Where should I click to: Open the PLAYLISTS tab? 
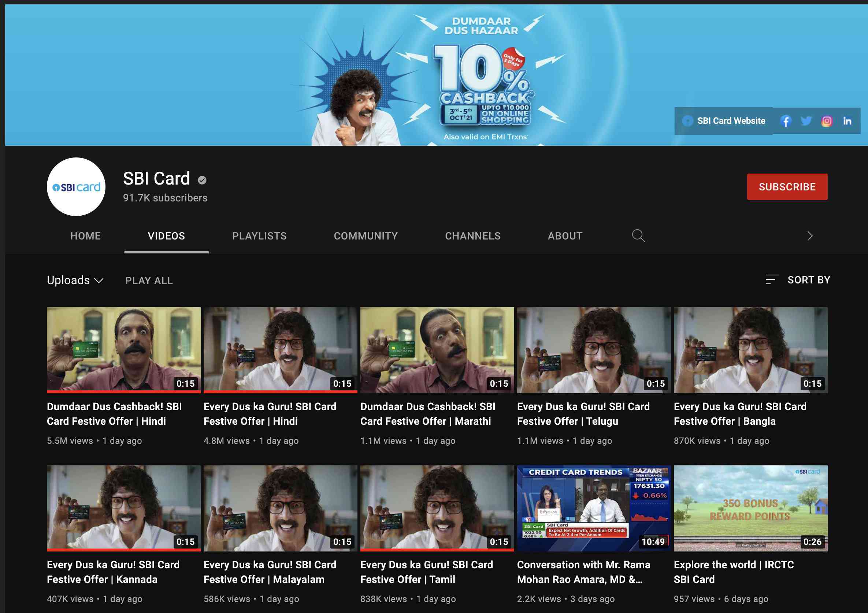tap(259, 236)
